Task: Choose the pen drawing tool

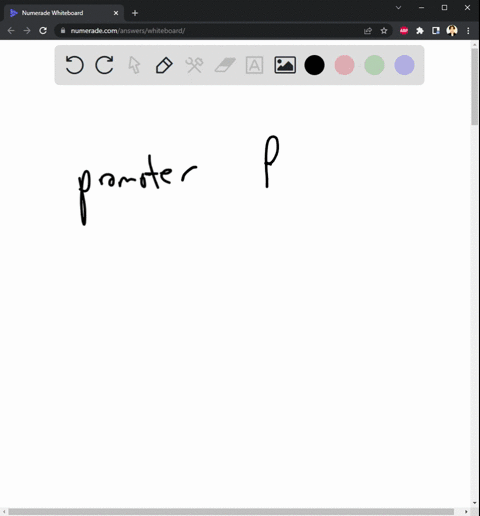Action: [x=164, y=65]
